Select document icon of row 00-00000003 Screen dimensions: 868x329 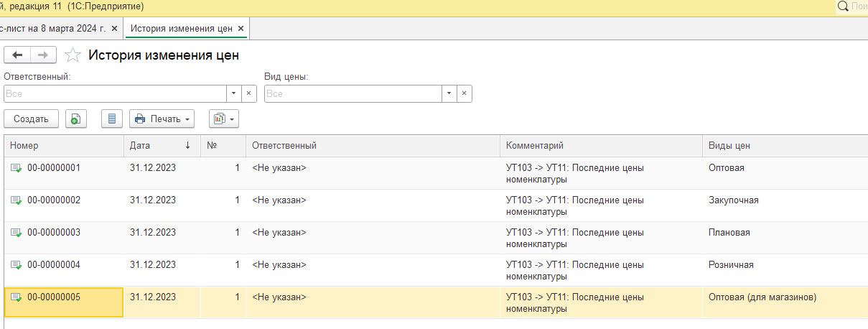[x=17, y=233]
